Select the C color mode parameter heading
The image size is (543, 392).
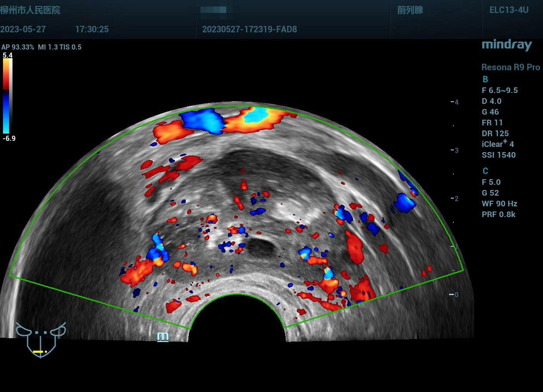point(485,171)
